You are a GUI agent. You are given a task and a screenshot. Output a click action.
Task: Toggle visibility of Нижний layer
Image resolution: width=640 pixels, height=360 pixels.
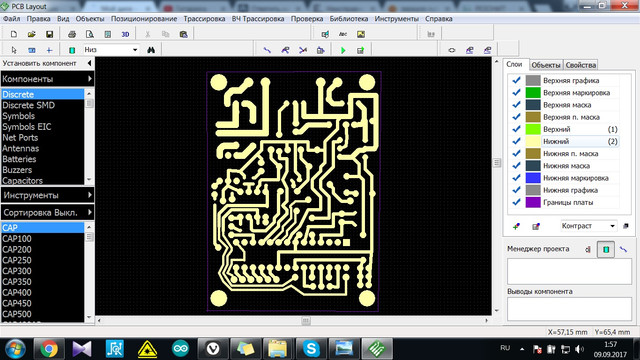tap(516, 141)
